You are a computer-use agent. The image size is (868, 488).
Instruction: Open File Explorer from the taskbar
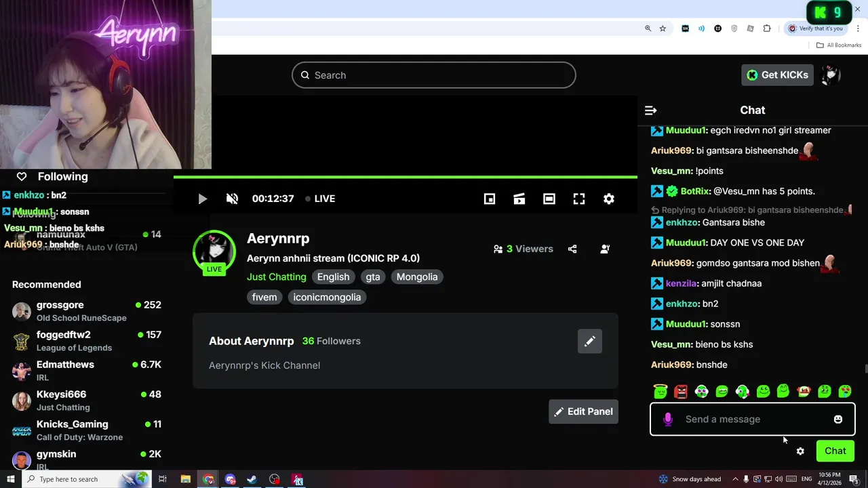click(x=185, y=479)
